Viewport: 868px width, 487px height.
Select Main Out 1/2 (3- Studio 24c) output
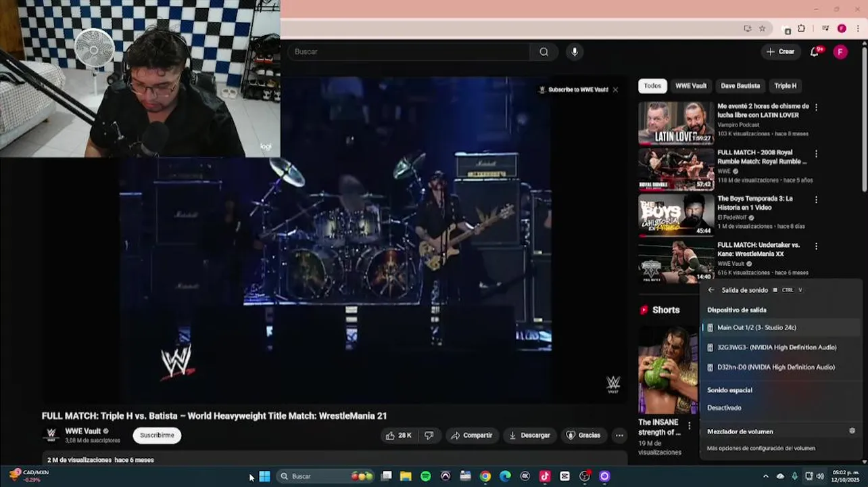[781, 327]
